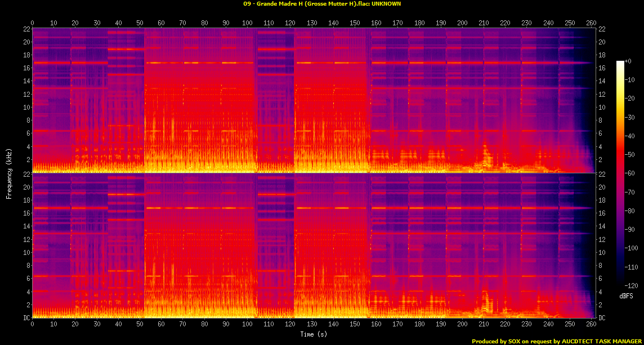644x345 pixels.
Task: Click the 130 second tick on the top time axis
Action: click(312, 23)
